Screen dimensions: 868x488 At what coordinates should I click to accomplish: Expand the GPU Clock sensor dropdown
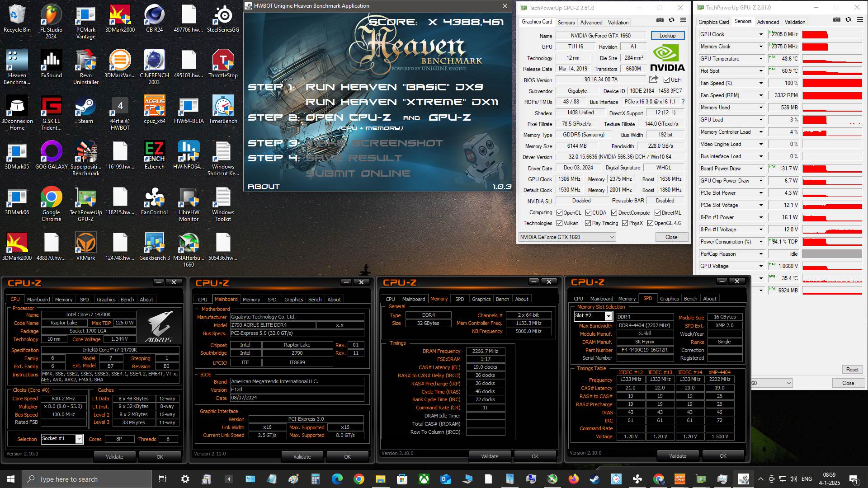pyautogui.click(x=761, y=34)
